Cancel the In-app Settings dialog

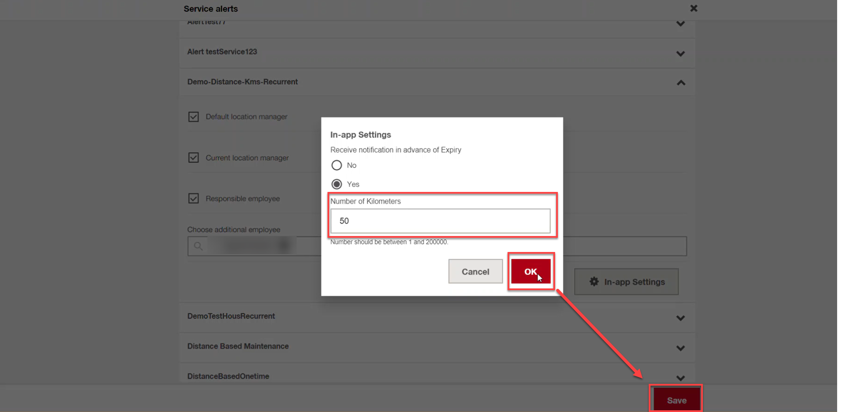click(x=475, y=271)
